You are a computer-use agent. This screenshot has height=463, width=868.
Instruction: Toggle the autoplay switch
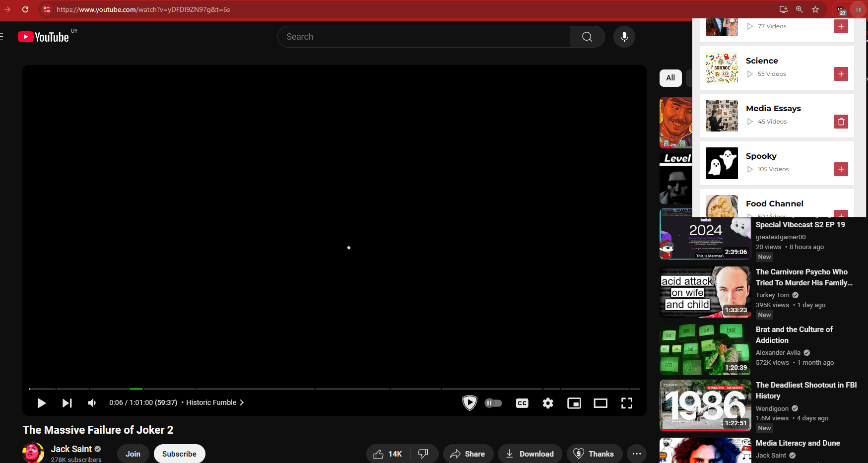coord(493,403)
